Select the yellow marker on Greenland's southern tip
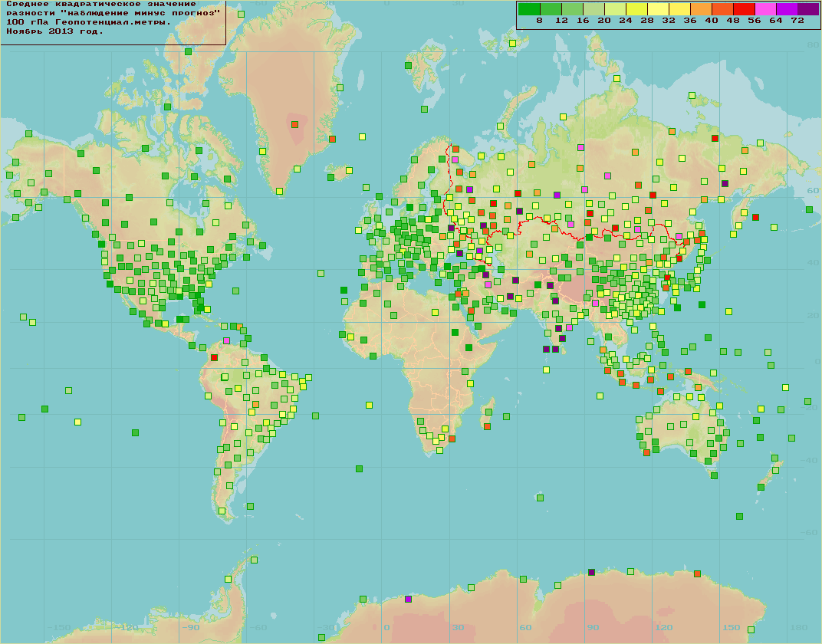The image size is (822, 644). pyautogui.click(x=279, y=191)
